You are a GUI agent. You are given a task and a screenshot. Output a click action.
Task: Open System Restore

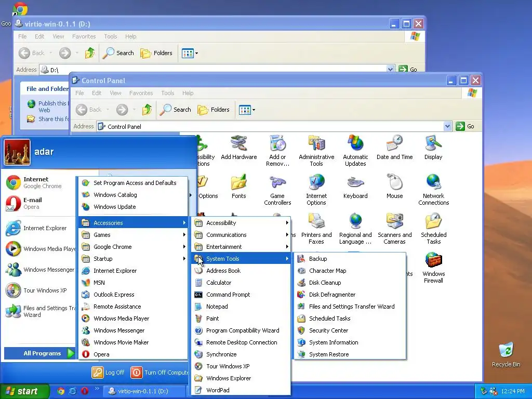tap(350, 354)
